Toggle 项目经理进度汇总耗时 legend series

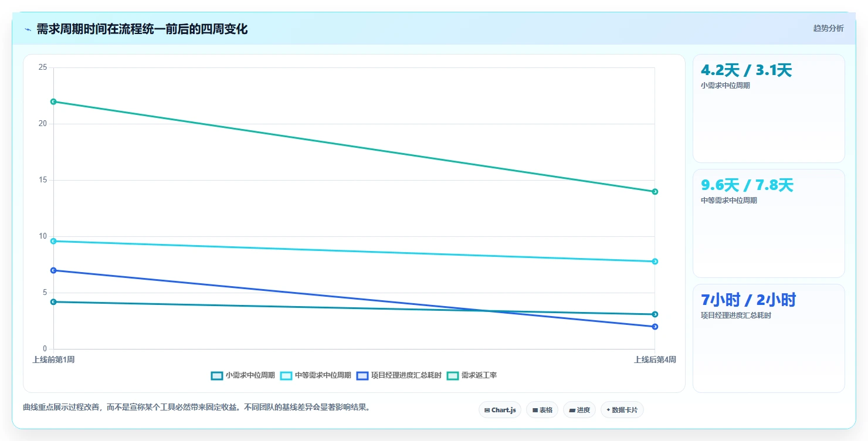[399, 375]
